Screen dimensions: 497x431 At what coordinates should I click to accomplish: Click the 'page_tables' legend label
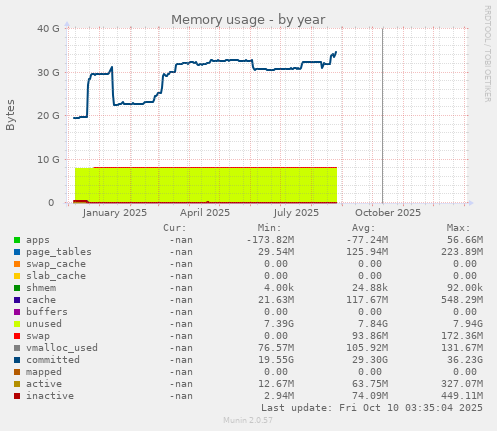pyautogui.click(x=59, y=252)
